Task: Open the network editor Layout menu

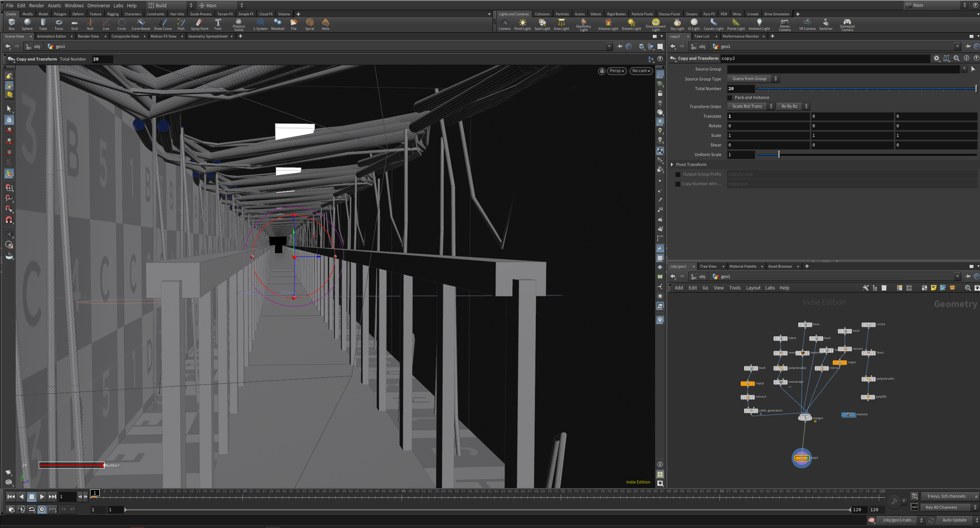Action: point(753,288)
